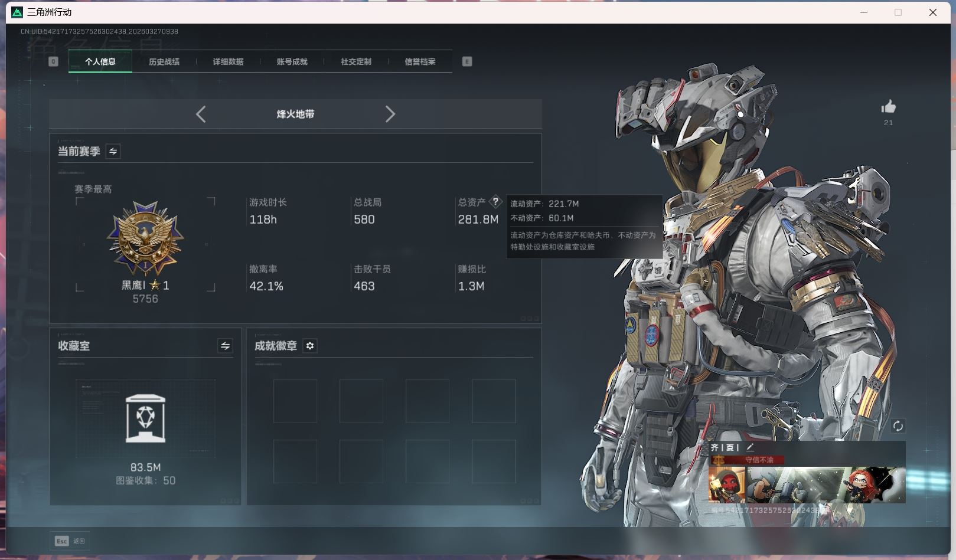Screen dimensions: 956x560
Task: Switch to the 历史战绩 tab
Action: click(164, 61)
